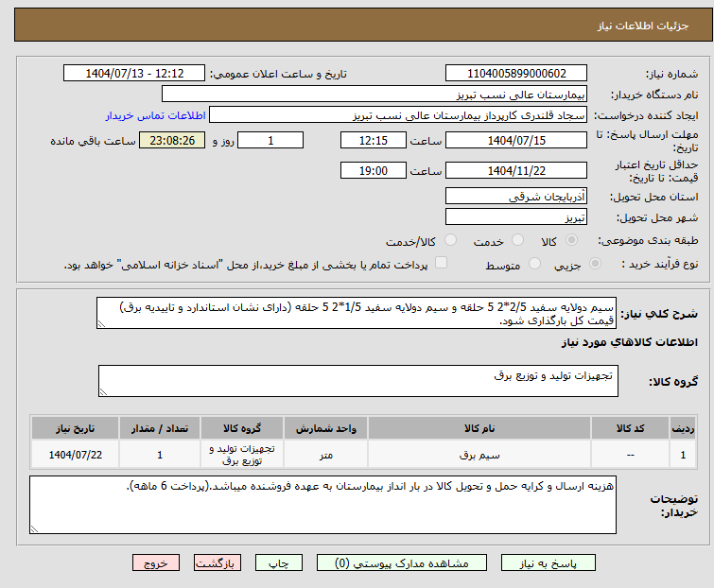Click the استان محل تحویل field
The image size is (714, 588).
point(516,196)
